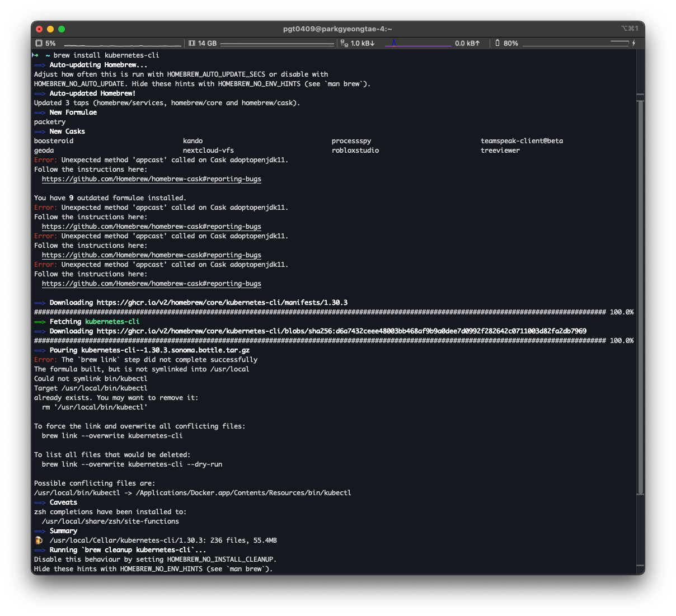
Task: Click the green zoom window button
Action: (62, 29)
